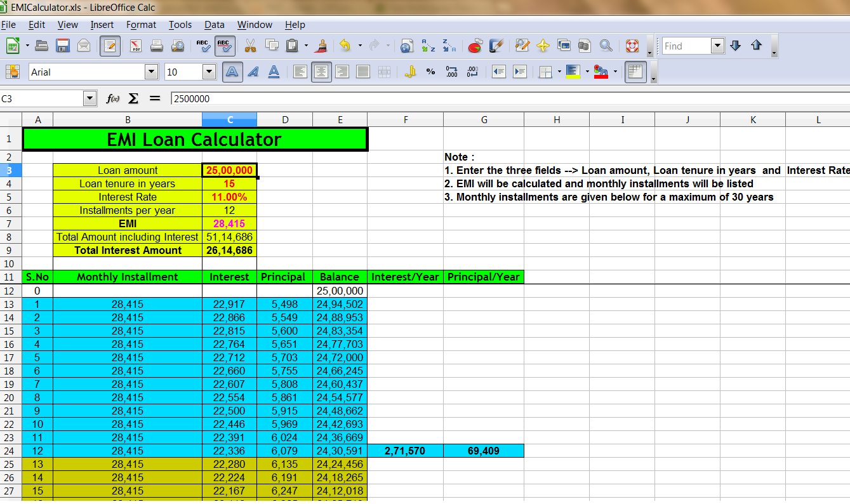
Task: Open Find & Replace icon
Action: [x=522, y=46]
